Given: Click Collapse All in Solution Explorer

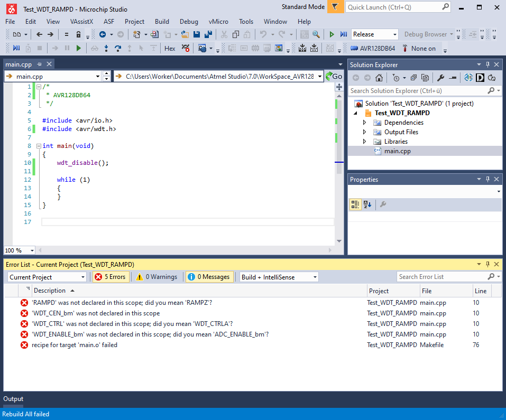Looking at the screenshot, I should click(413, 78).
